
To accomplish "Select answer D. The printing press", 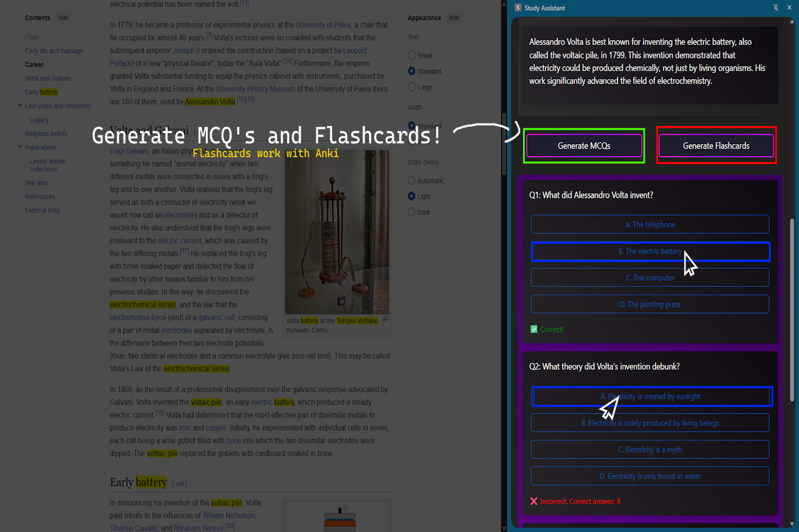I will (x=650, y=304).
